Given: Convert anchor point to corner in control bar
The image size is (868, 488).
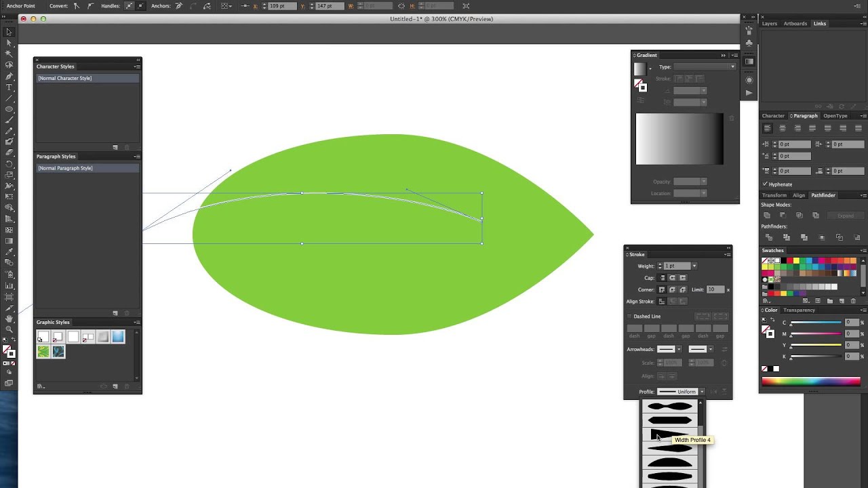Looking at the screenshot, I should pos(76,5).
